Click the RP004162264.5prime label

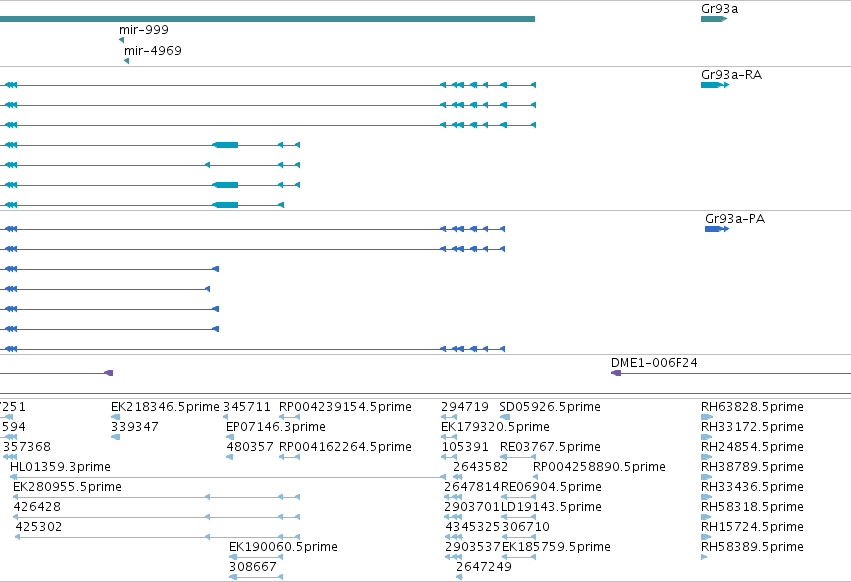point(345,447)
